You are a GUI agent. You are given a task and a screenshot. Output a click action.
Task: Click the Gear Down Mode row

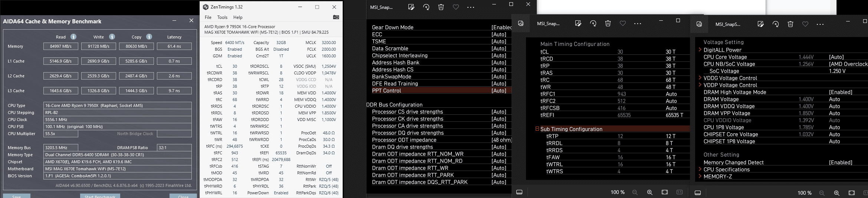(x=441, y=27)
